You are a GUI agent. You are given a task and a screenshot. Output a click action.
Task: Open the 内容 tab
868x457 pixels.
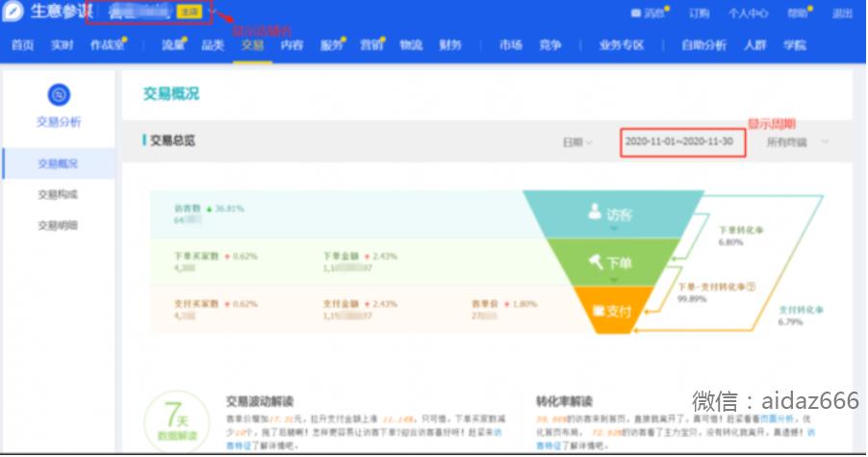click(292, 45)
